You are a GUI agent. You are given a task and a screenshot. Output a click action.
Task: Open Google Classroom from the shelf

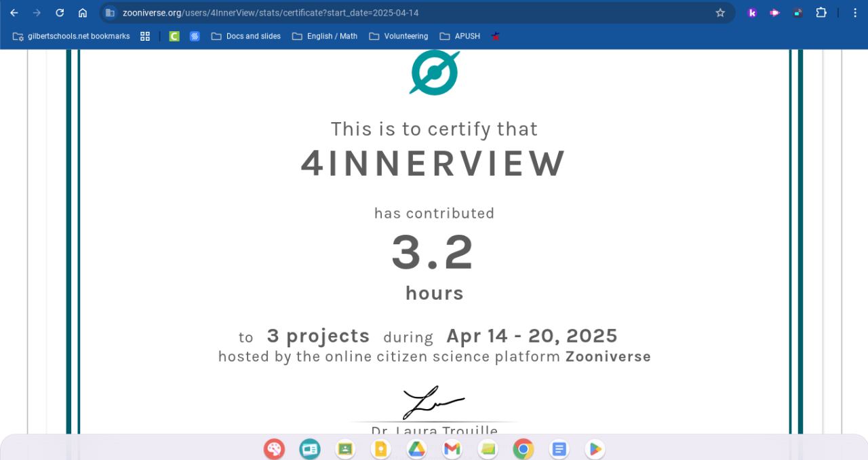click(x=345, y=448)
